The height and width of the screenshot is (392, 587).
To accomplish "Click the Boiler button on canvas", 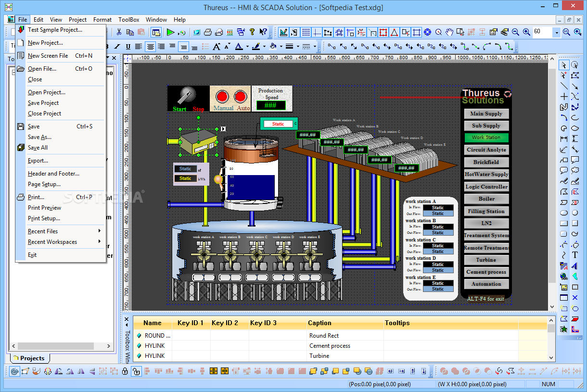I will (x=486, y=199).
